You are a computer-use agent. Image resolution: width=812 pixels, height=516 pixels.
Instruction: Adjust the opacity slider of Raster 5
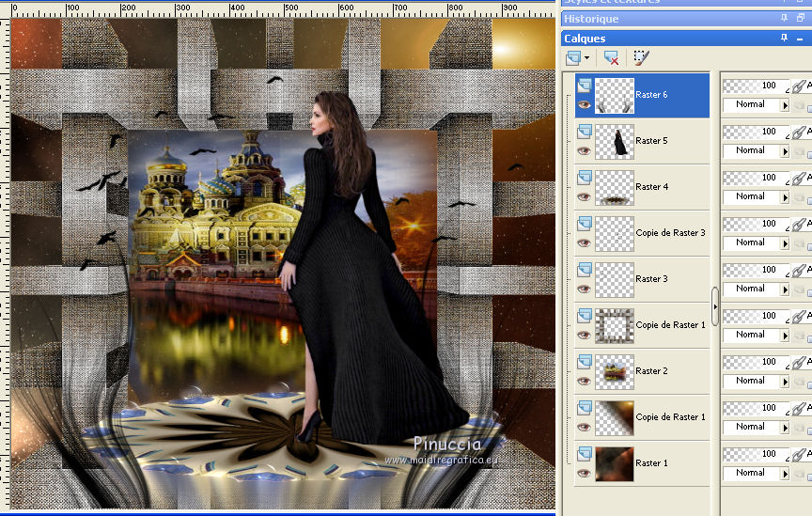click(x=756, y=132)
